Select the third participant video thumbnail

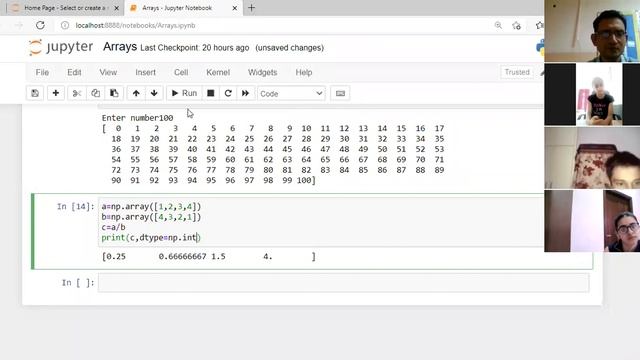(592, 158)
